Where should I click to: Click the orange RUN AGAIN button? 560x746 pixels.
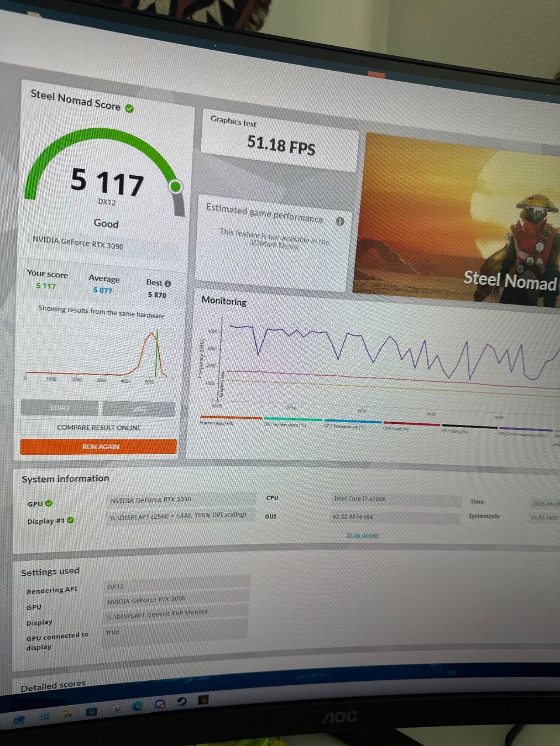[99, 446]
